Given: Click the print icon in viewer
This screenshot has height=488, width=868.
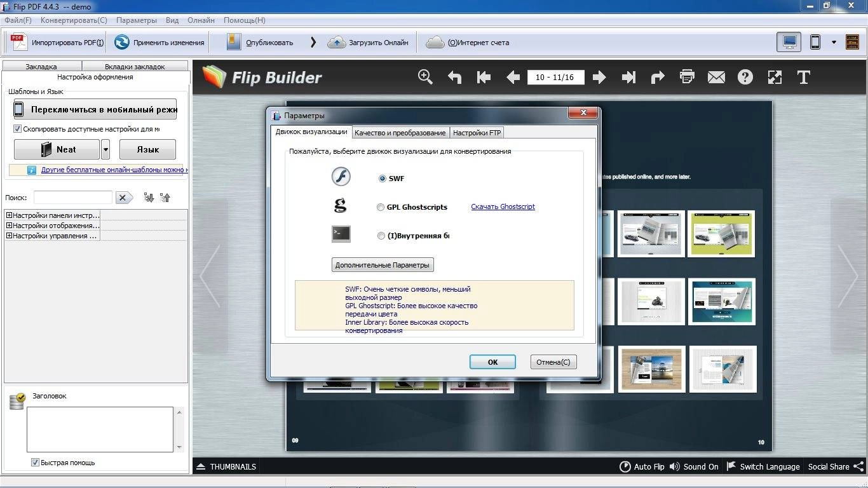Looking at the screenshot, I should pos(687,77).
